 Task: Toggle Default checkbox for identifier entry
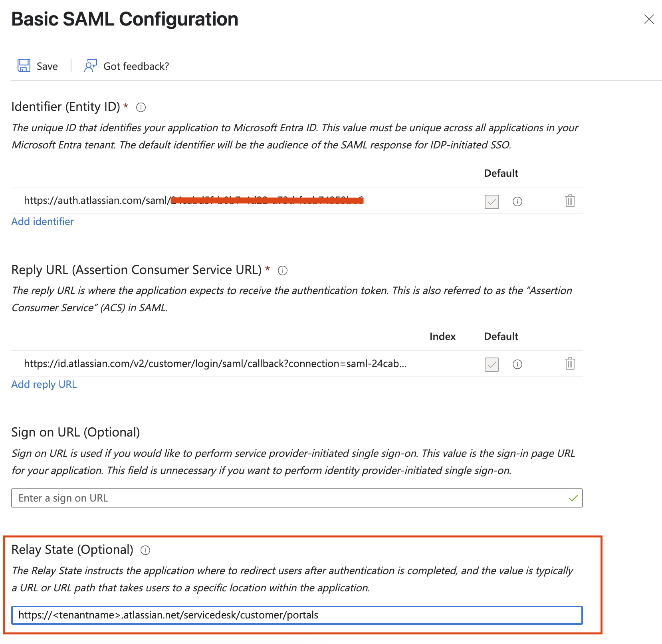[492, 201]
